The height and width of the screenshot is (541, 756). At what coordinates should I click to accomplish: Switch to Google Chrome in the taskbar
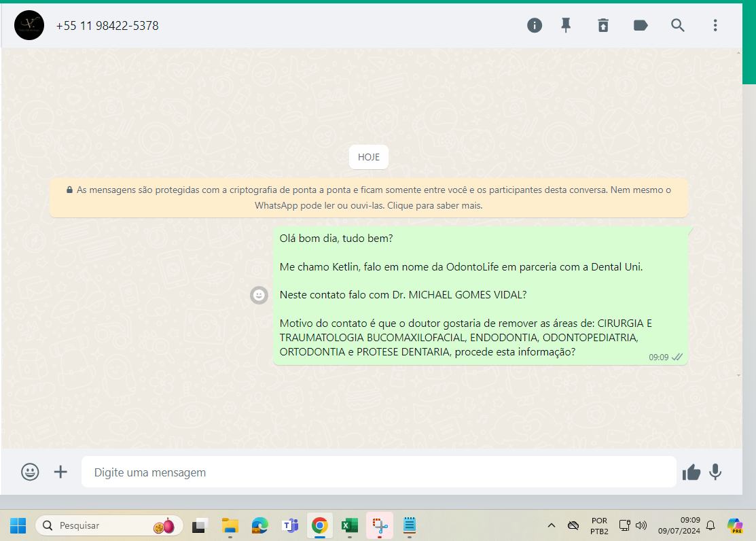coord(320,525)
